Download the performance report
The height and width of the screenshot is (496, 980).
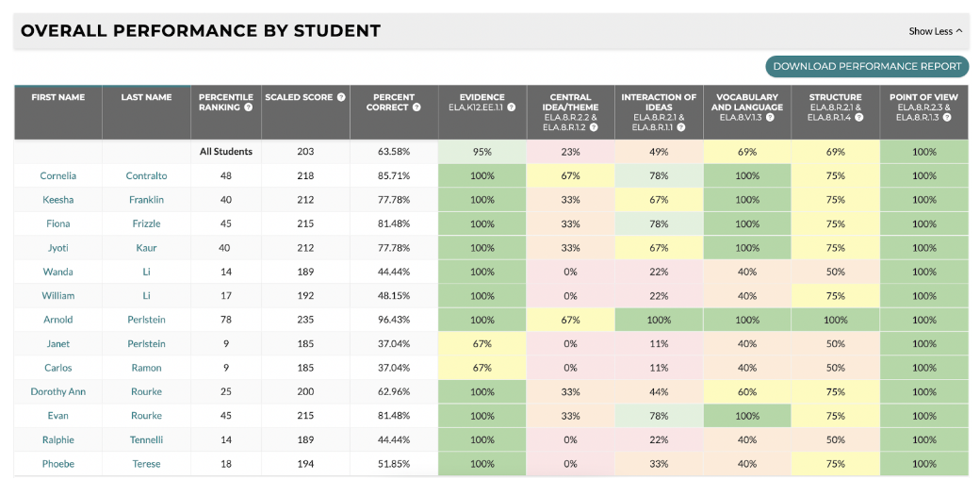pos(867,67)
